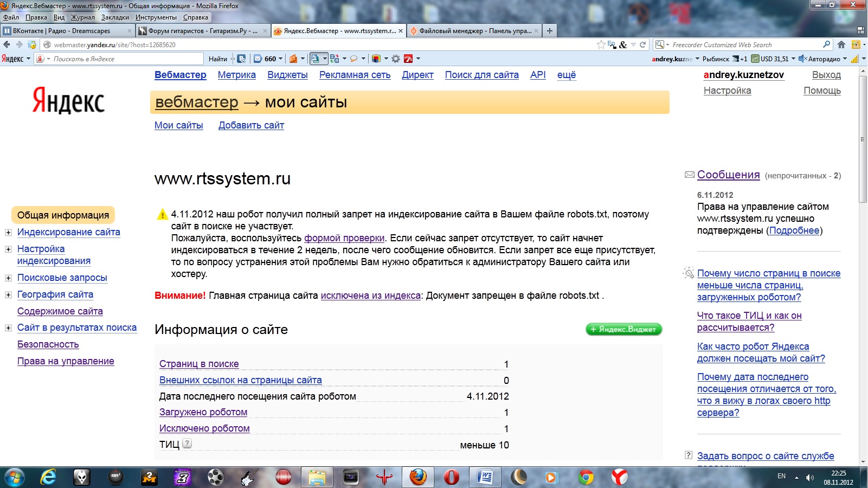Open the Инструменты menu
This screenshot has height=488, width=868.
pos(156,17)
